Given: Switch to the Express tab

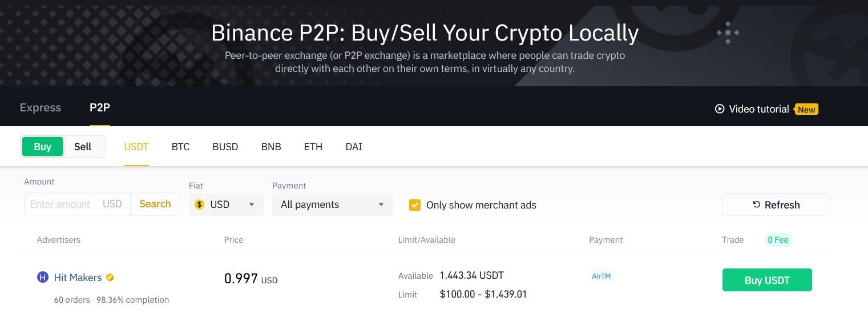Looking at the screenshot, I should [x=40, y=107].
